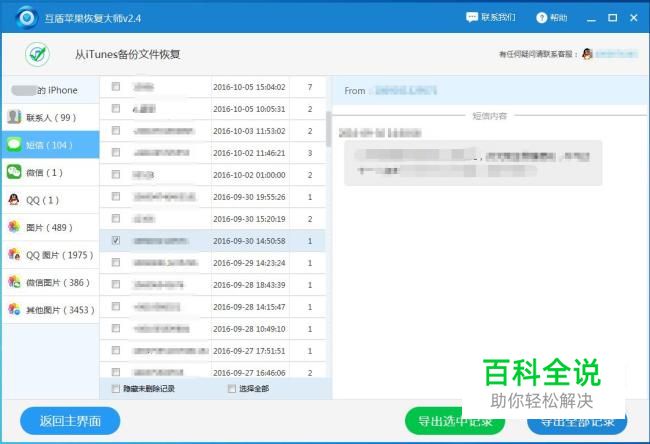Select the 图片 photos flower icon

point(14,227)
